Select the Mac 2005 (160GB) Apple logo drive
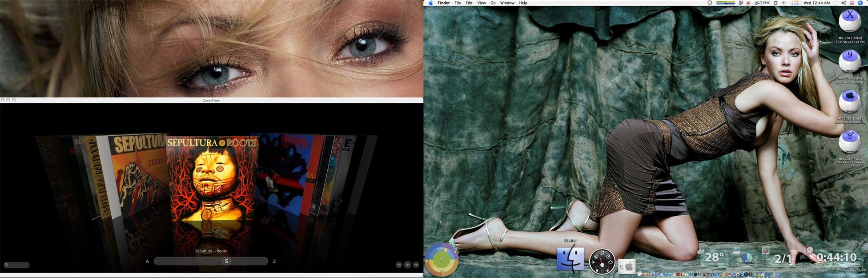Viewport: 868px width, 278px height. [x=850, y=101]
